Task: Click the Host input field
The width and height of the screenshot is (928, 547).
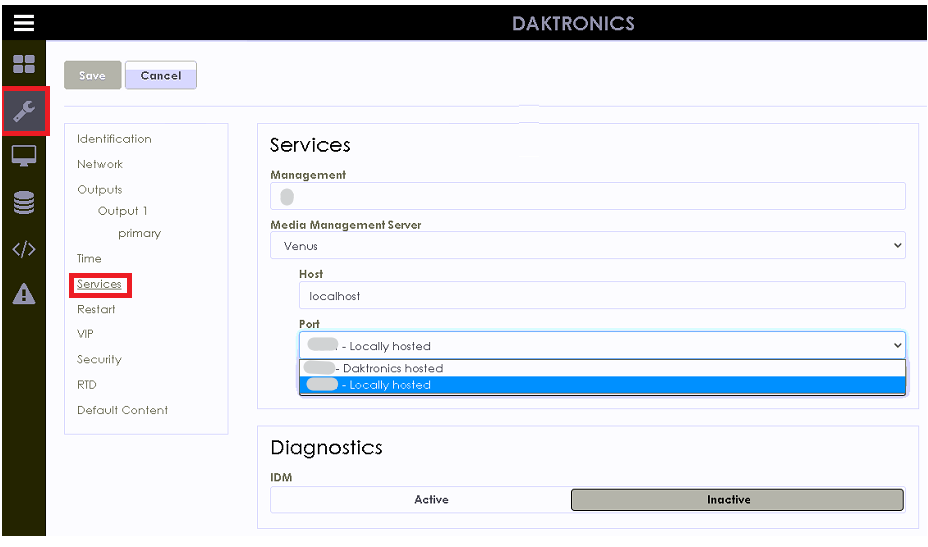Action: (601, 295)
